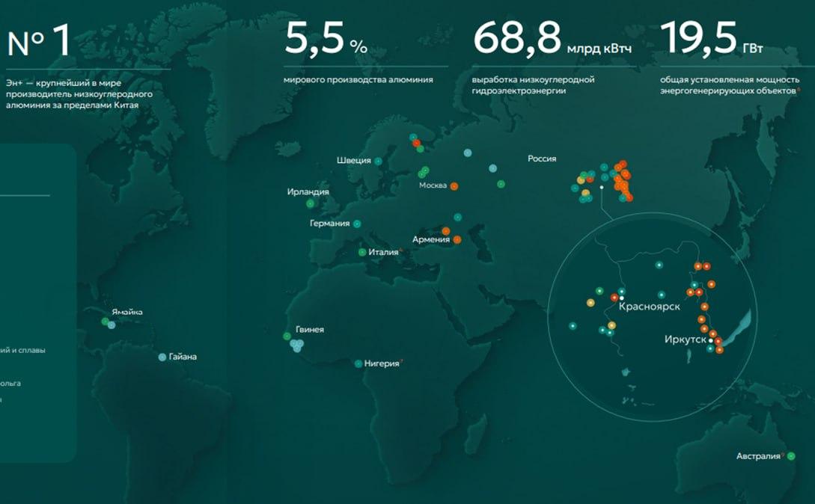
Task: Click the orange marker next to Москва
Action: (454, 185)
